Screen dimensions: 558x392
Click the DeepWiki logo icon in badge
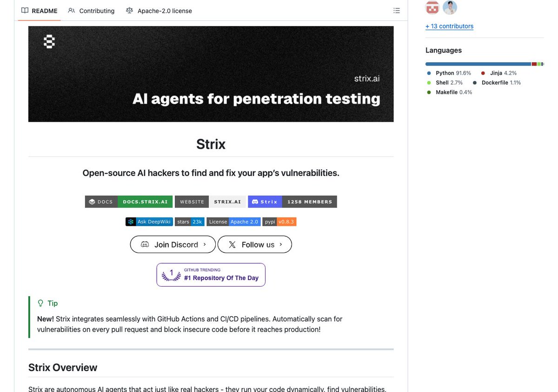[131, 222]
